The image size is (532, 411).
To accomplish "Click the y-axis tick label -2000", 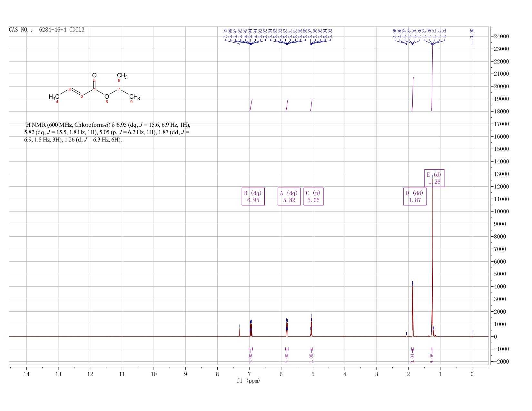I will [x=501, y=362].
